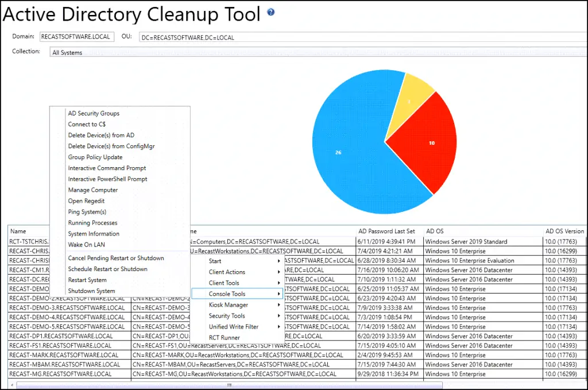Expand the Unified Write Filter submenu
The height and width of the screenshot is (390, 588).
(237, 327)
